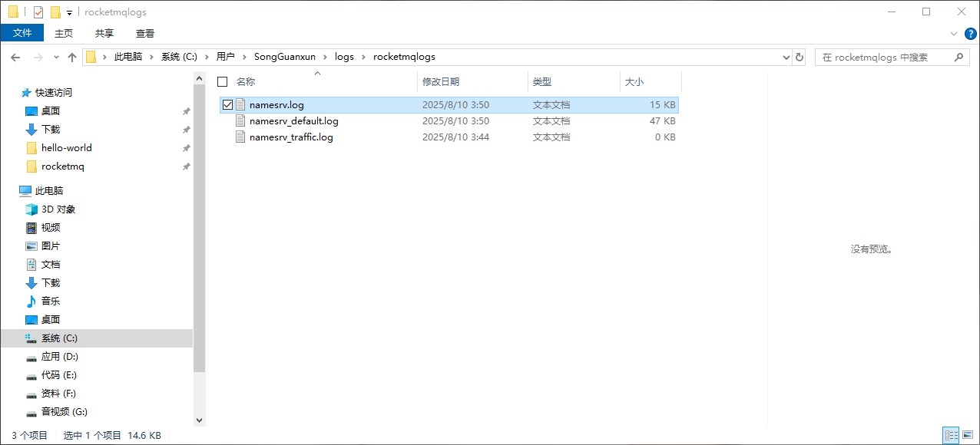Open the quick access toolbar customize dropdown
This screenshot has height=445, width=980.
coord(68,12)
